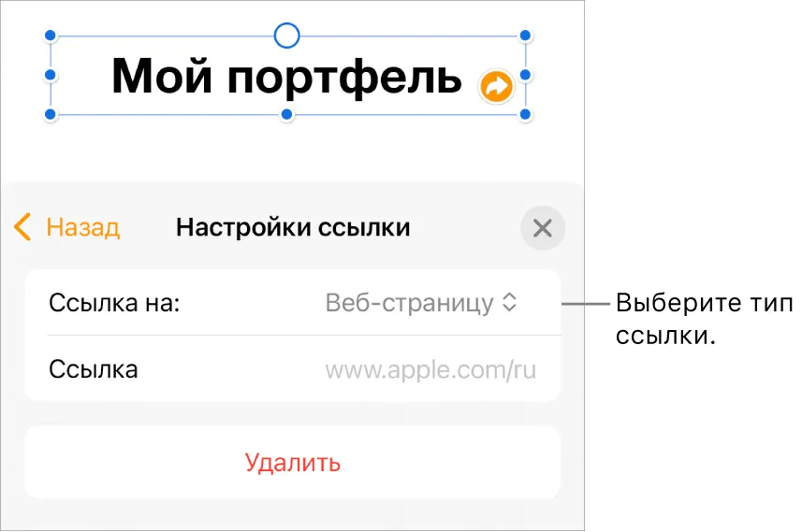
Task: Open the Веб-страницу link type dropdown
Action: pyautogui.click(x=421, y=303)
